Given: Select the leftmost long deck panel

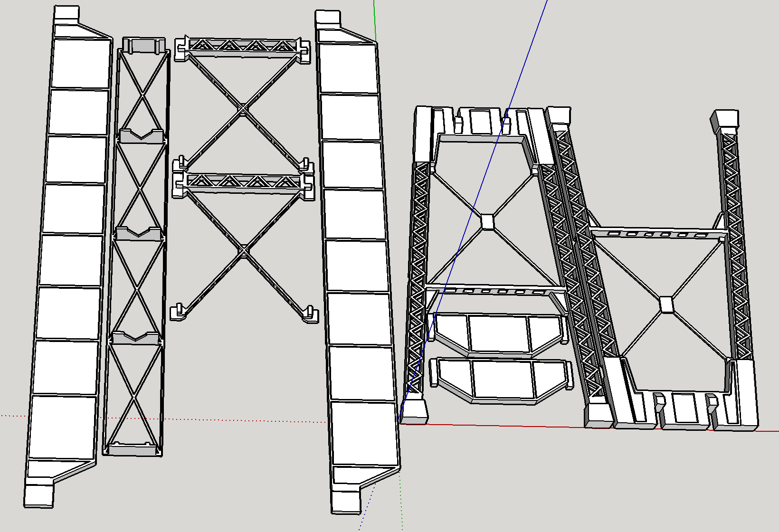Looking at the screenshot, I should (69, 256).
